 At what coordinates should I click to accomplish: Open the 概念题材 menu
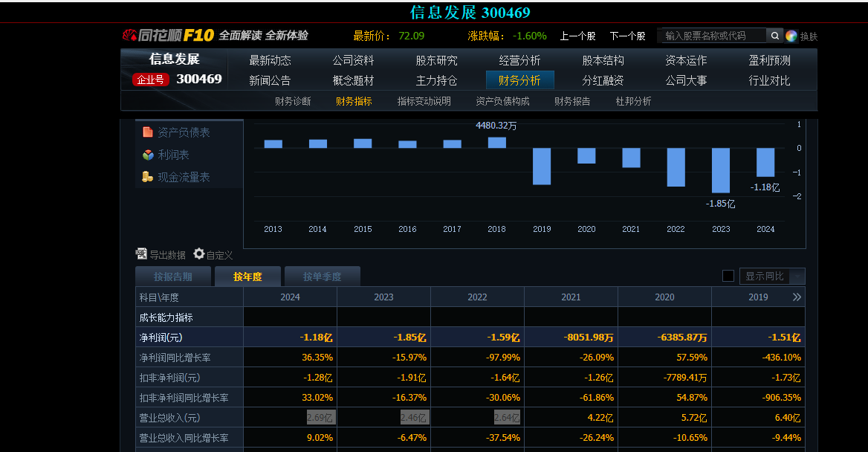click(353, 80)
